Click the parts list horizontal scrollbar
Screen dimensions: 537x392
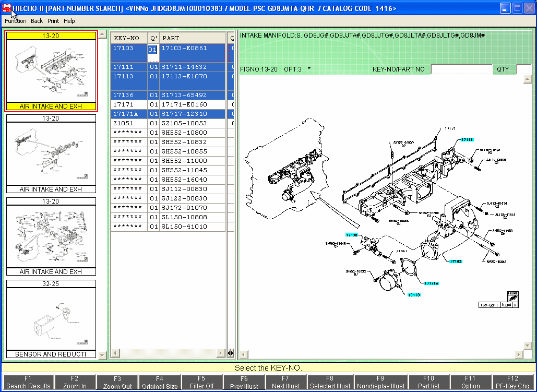(x=168, y=353)
